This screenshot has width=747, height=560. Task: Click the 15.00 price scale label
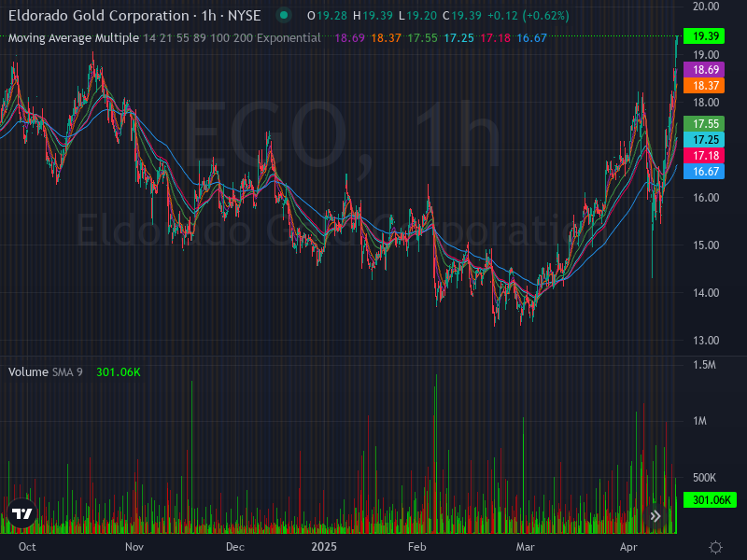706,245
